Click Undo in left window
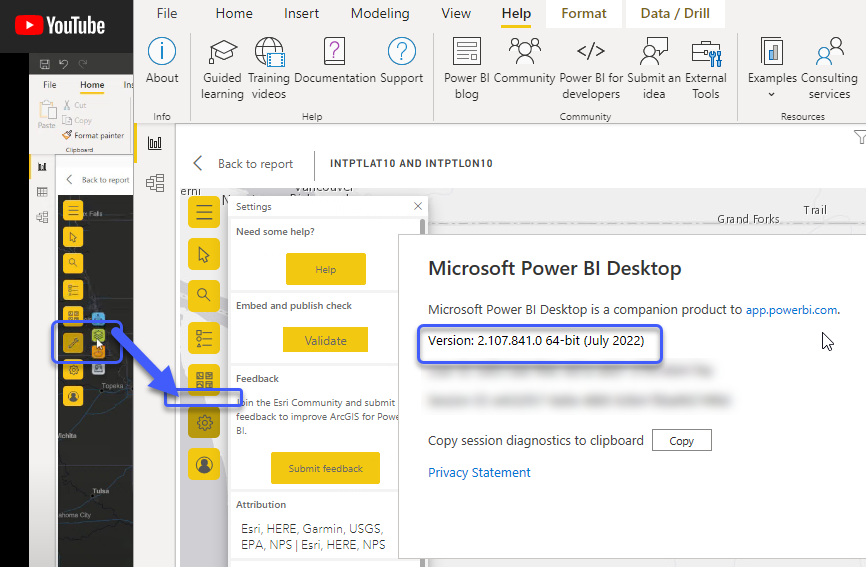The height and width of the screenshot is (567, 866). [64, 64]
